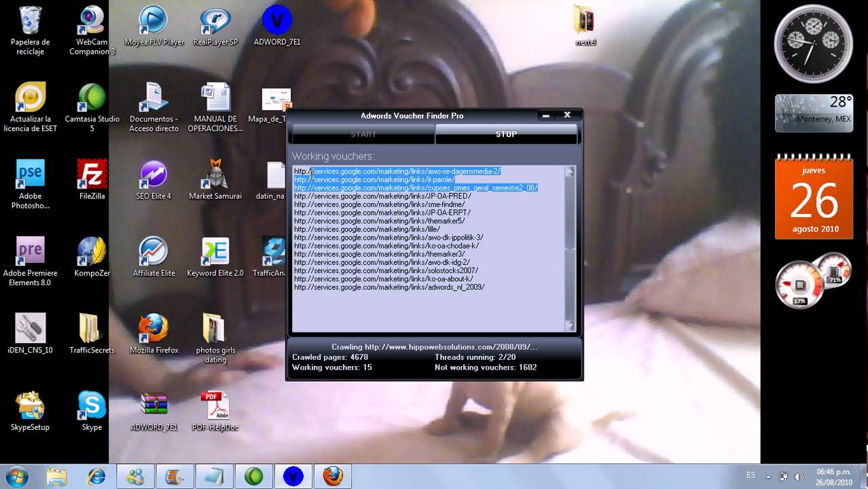Launch RealPlayer SP desktop icon
This screenshot has height=489, width=868.
[215, 26]
